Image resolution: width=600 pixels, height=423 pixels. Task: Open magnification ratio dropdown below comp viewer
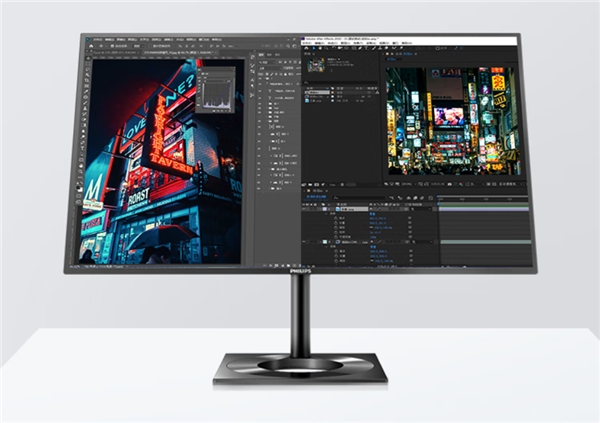407,184
